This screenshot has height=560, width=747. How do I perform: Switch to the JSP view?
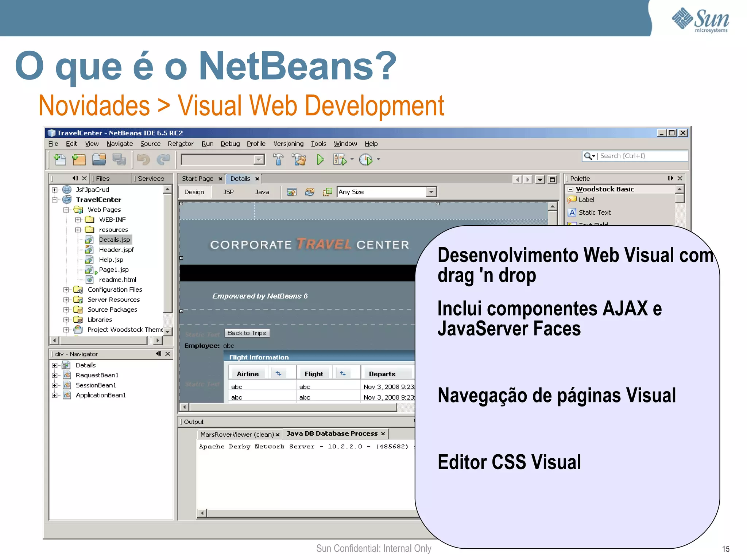pos(228,192)
